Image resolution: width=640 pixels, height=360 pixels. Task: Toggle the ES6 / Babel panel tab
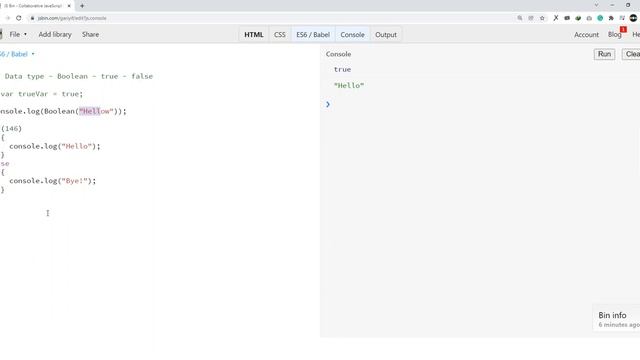313,35
